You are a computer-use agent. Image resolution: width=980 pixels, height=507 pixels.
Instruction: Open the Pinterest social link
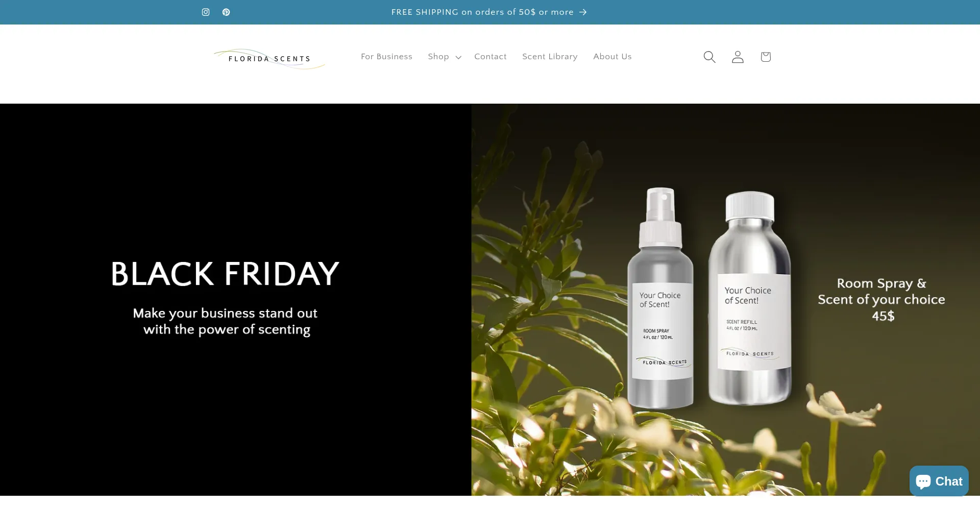pos(226,12)
